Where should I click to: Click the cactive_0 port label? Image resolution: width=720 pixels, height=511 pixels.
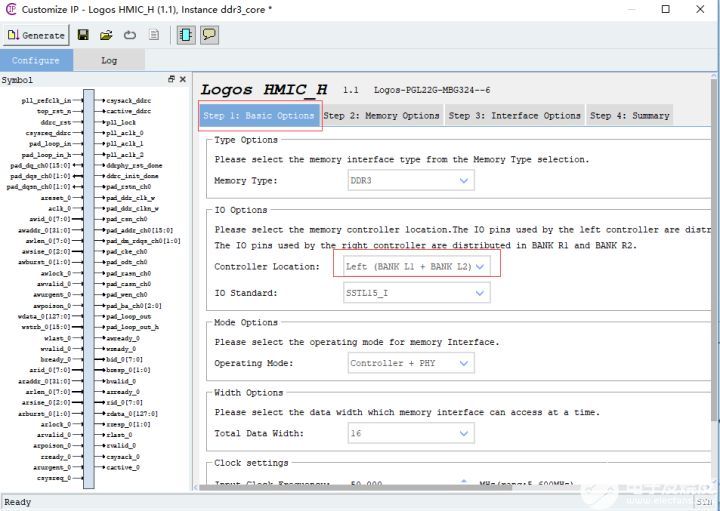(x=123, y=467)
